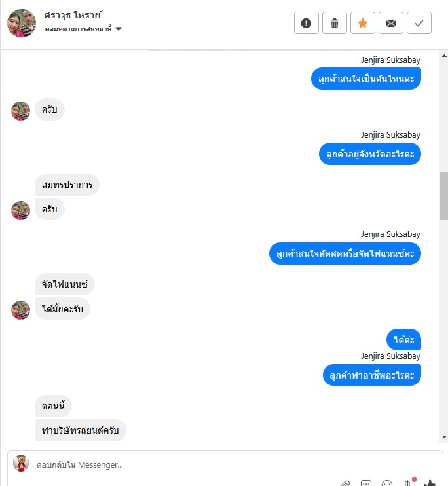Open saved replies speech bubble icon
Viewport: 448px width, 486px height.
pos(366,483)
